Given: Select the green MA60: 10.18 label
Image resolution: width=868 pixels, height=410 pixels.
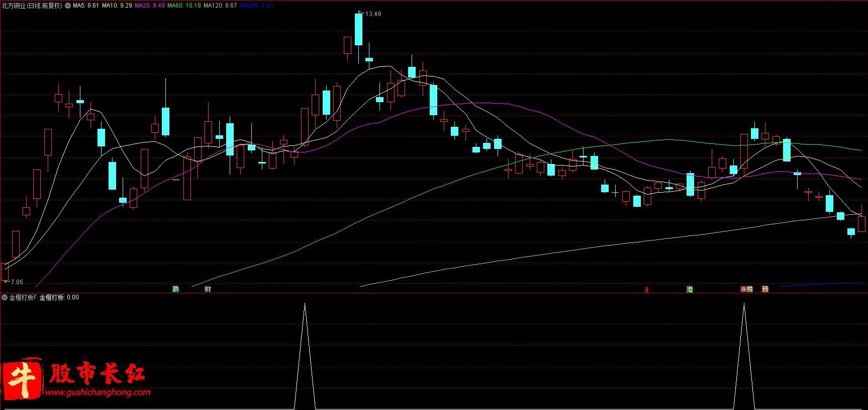Looking at the screenshot, I should coord(184,6).
